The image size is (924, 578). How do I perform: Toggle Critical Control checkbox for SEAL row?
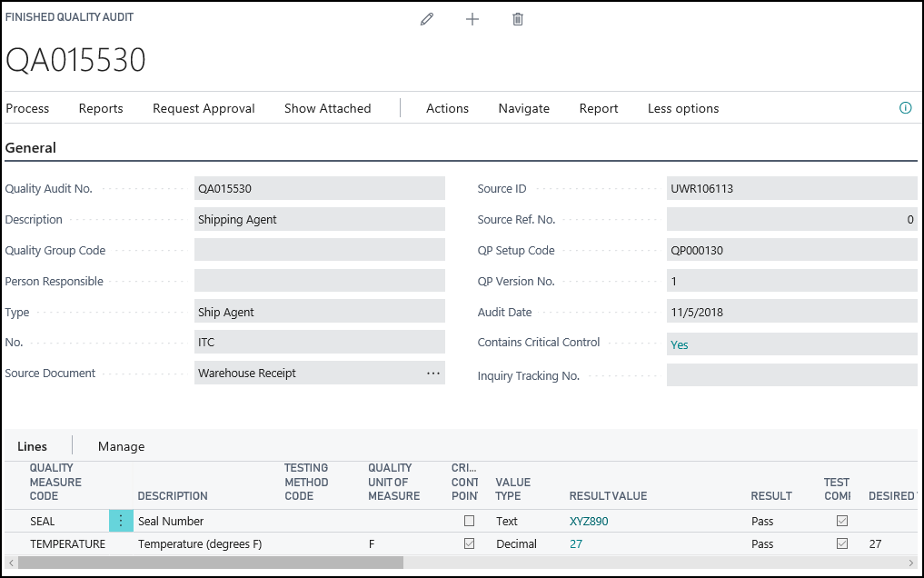tap(469, 521)
